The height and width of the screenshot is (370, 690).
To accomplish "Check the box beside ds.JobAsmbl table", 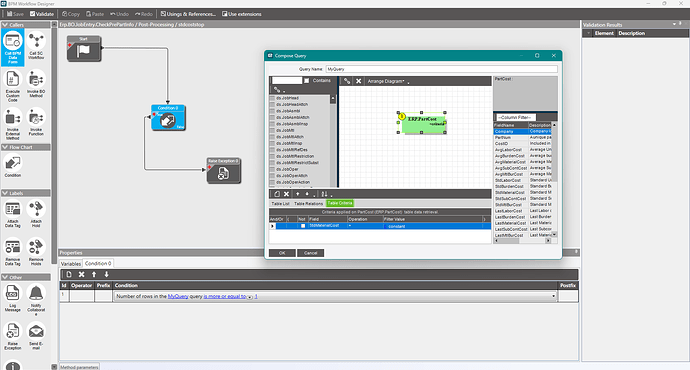I will [x=272, y=111].
